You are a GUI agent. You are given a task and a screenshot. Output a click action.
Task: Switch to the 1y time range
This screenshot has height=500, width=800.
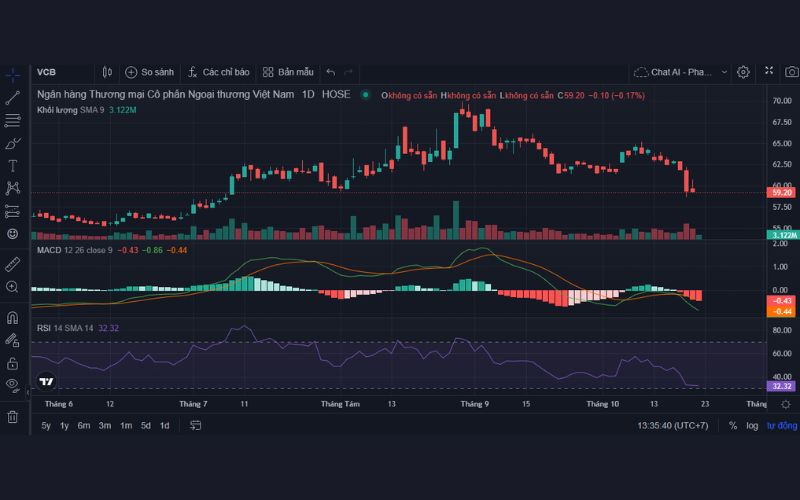[x=64, y=425]
